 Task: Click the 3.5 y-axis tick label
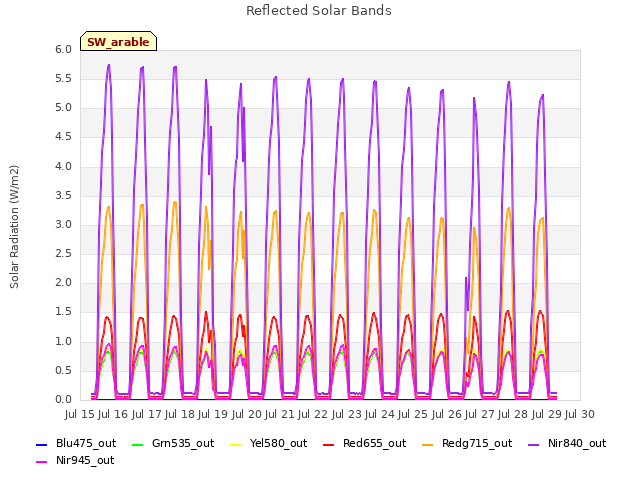click(x=63, y=196)
